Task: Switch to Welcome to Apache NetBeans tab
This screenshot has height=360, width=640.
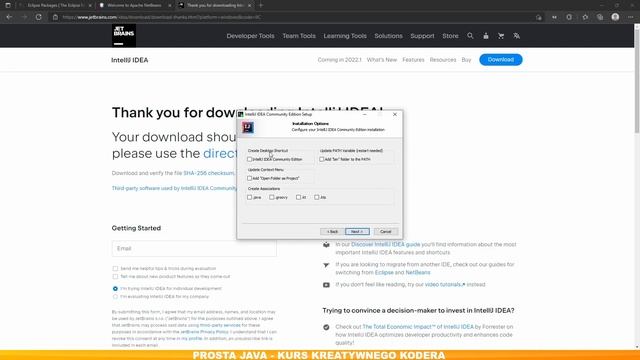Action: [x=135, y=5]
